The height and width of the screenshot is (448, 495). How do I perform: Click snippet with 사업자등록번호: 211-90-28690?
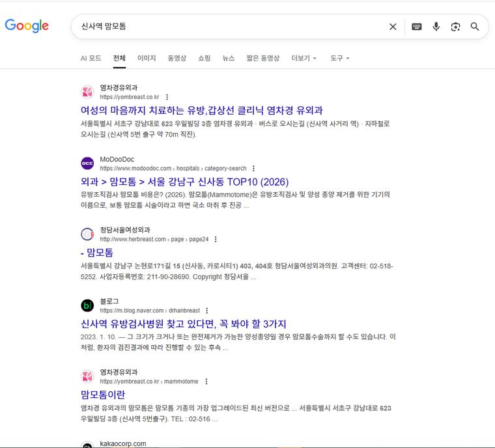237,272
